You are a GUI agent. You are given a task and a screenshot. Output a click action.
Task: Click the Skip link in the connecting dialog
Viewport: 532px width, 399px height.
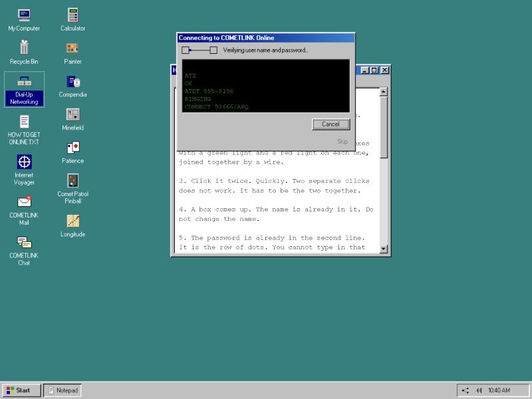coord(342,142)
